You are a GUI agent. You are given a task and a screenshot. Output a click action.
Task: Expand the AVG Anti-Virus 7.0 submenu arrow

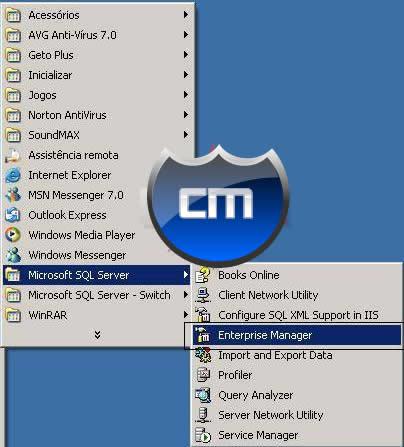186,35
